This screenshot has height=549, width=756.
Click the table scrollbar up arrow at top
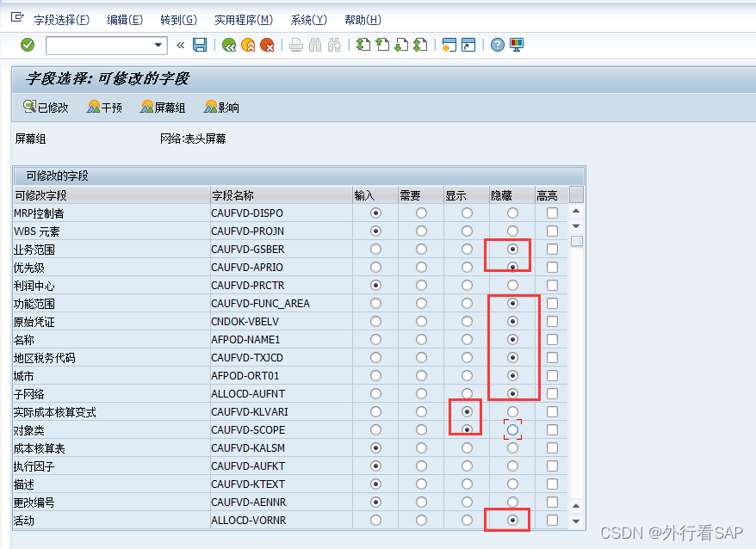tap(576, 212)
